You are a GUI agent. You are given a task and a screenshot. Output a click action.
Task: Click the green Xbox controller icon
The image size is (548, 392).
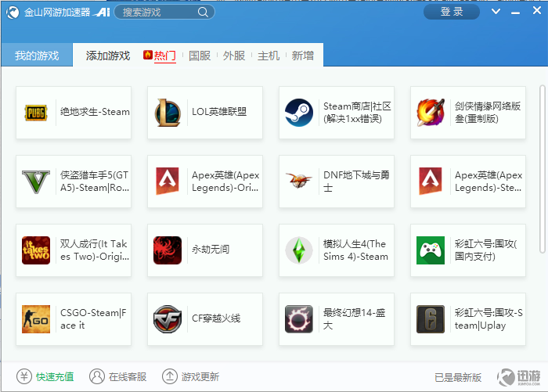point(431,250)
